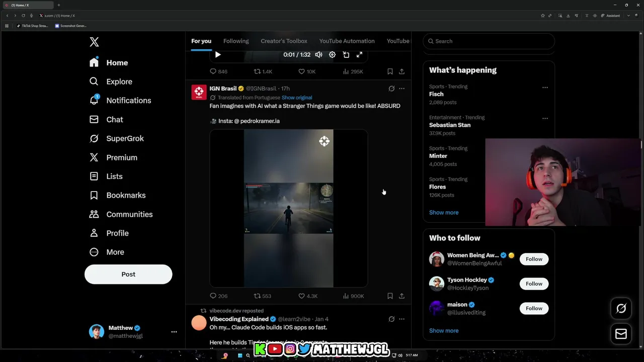Switch to the Following tab
Viewport: 644px width, 362px height.
click(x=236, y=41)
